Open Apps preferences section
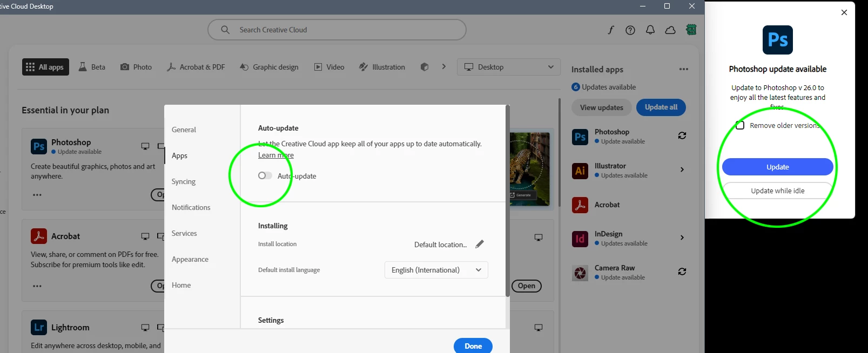The image size is (868, 353). coord(179,155)
